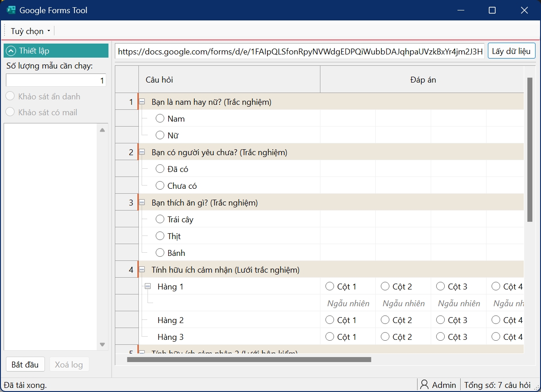Select the Thịt radio answer
Image resolution: width=541 pixels, height=392 pixels.
click(x=160, y=236)
